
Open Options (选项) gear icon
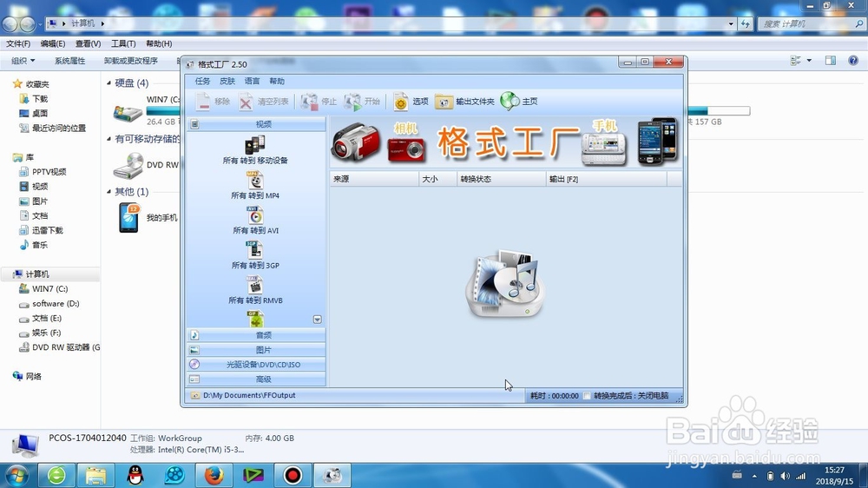click(400, 102)
